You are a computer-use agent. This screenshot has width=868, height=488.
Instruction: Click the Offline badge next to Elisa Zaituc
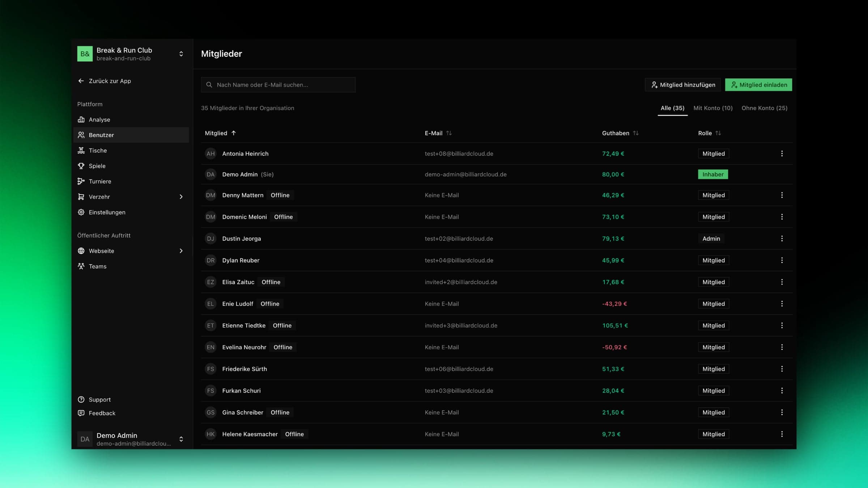(271, 282)
